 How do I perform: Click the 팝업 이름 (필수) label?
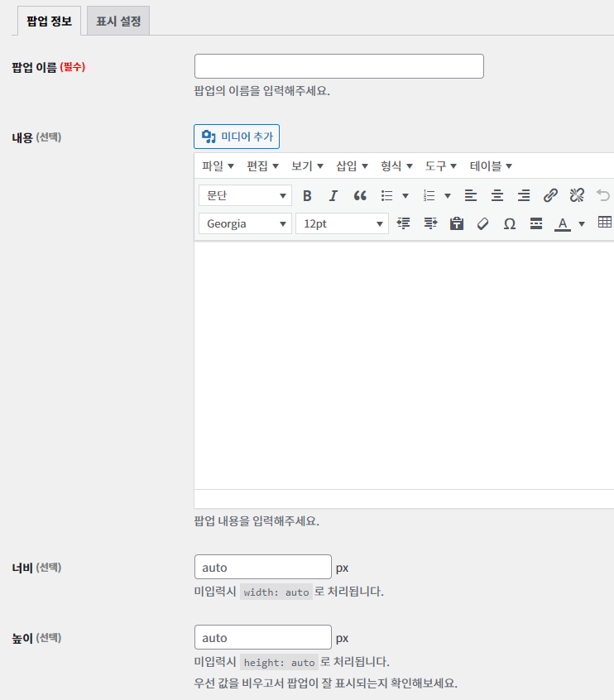(x=48, y=67)
